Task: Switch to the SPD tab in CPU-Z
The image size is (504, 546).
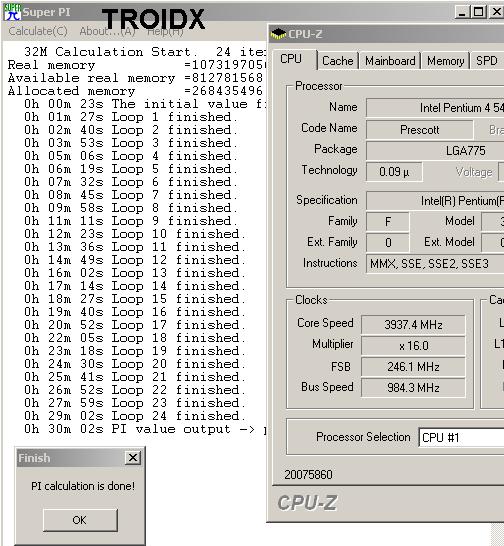Action: (487, 61)
